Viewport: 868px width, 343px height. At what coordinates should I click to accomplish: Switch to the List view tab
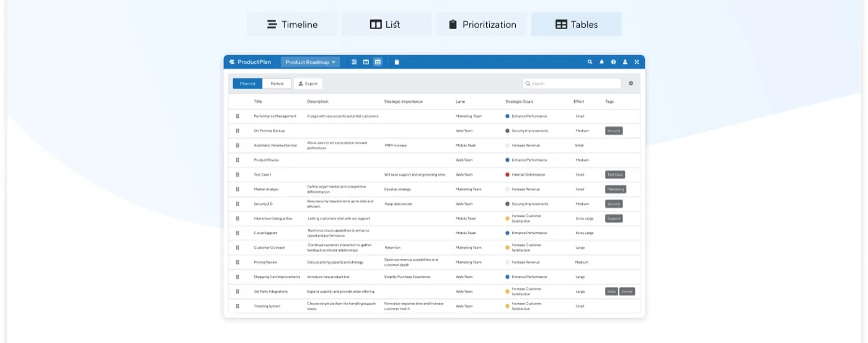pyautogui.click(x=386, y=25)
